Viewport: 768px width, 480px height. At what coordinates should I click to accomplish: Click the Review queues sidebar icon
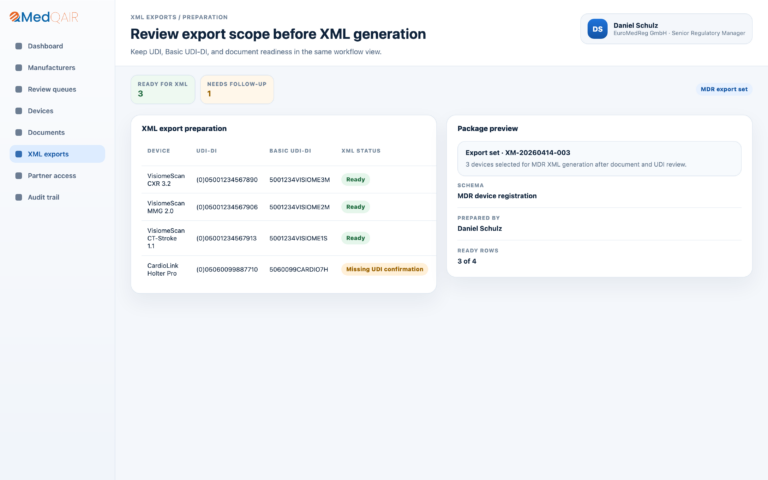[x=19, y=89]
